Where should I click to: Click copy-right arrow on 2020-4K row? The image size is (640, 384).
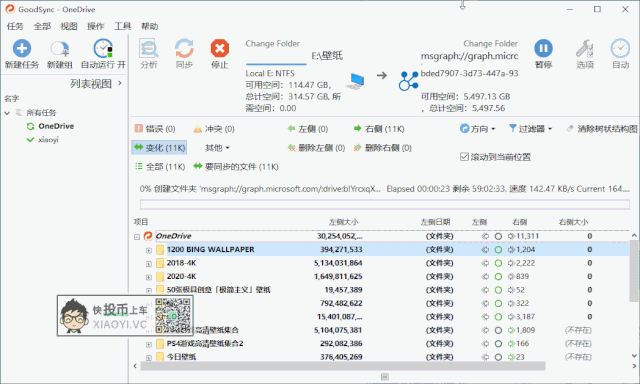click(x=511, y=277)
